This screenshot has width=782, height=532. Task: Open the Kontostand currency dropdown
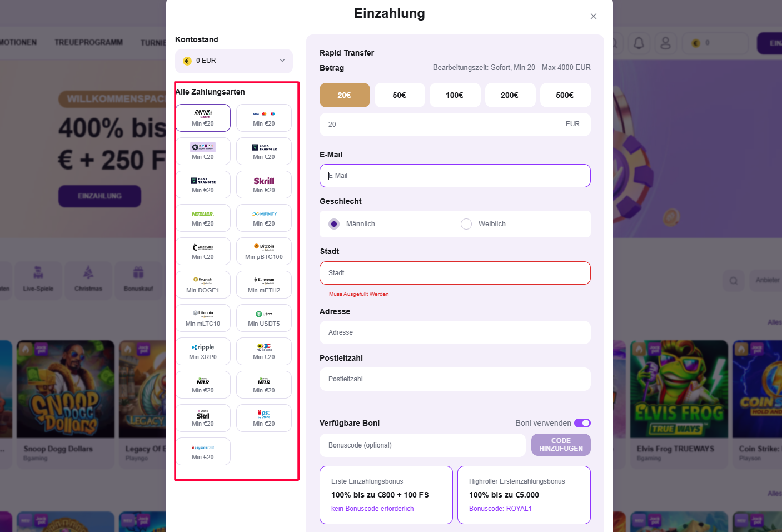pyautogui.click(x=233, y=61)
